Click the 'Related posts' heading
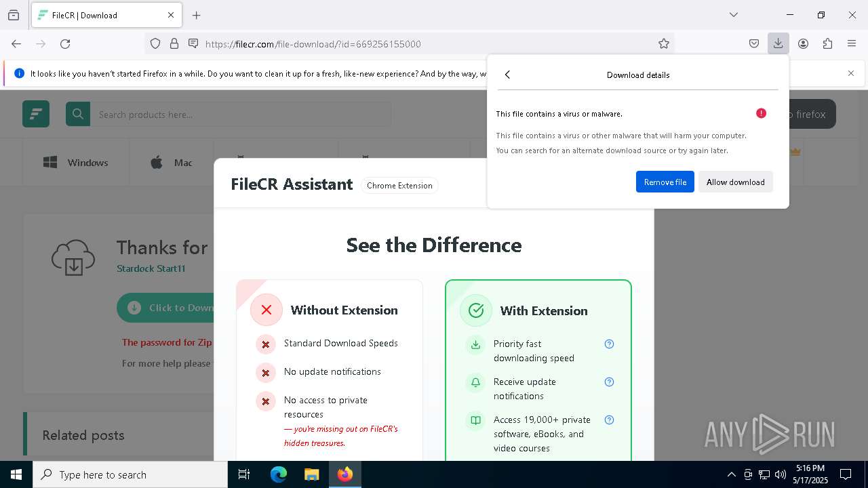 point(83,435)
